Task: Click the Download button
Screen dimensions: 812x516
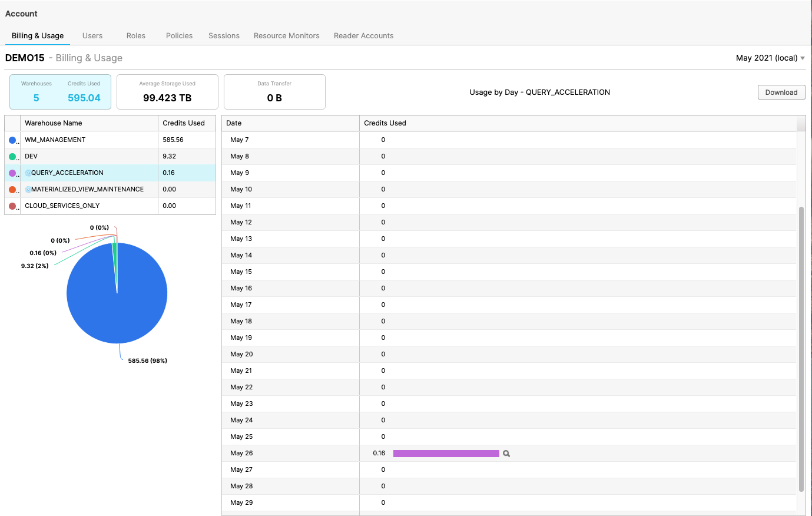Action: pos(781,92)
